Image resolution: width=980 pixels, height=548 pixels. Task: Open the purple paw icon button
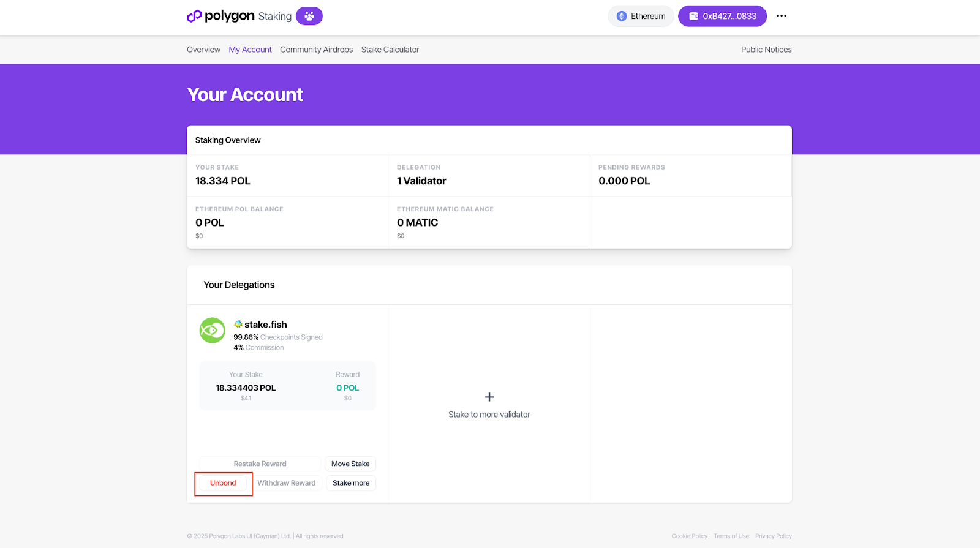(309, 16)
